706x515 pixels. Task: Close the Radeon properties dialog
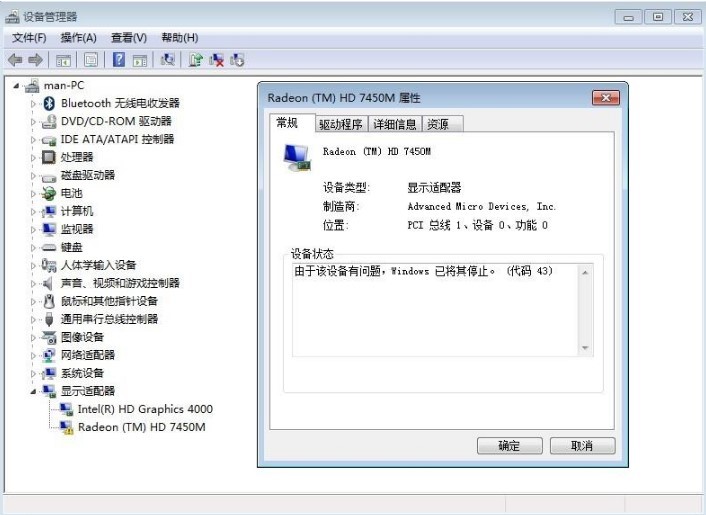[x=606, y=98]
